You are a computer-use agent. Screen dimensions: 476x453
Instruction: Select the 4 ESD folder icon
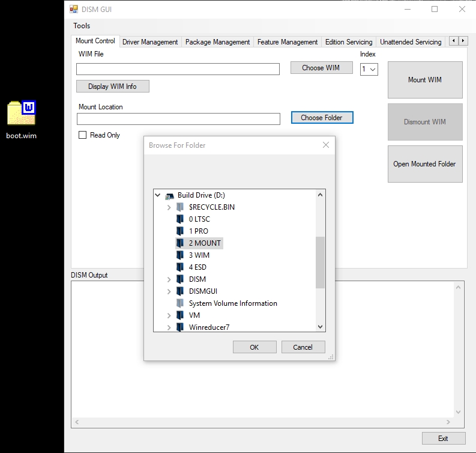pyautogui.click(x=180, y=267)
